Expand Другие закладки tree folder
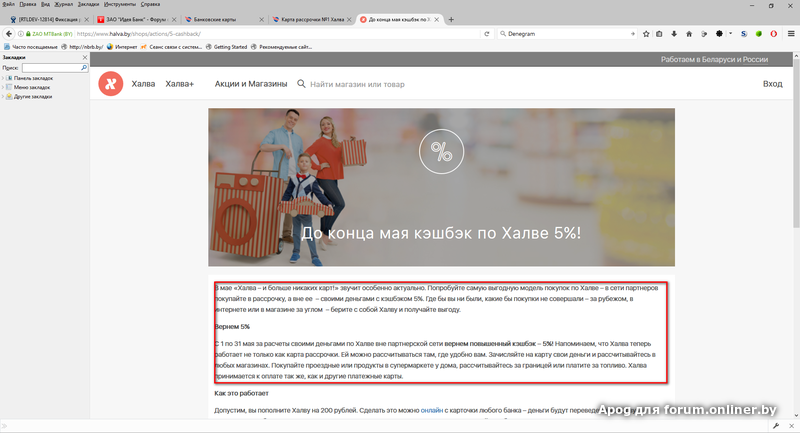The image size is (800, 433). [x=3, y=96]
